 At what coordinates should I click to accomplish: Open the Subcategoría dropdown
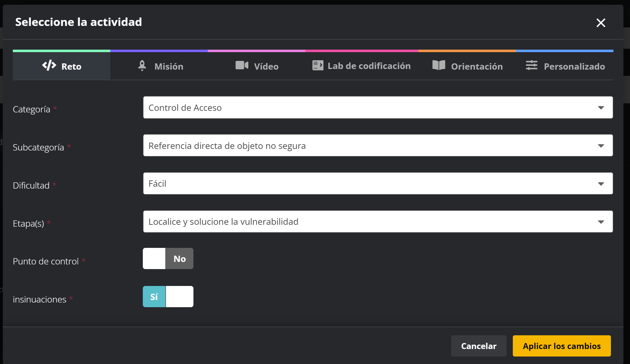click(x=378, y=145)
